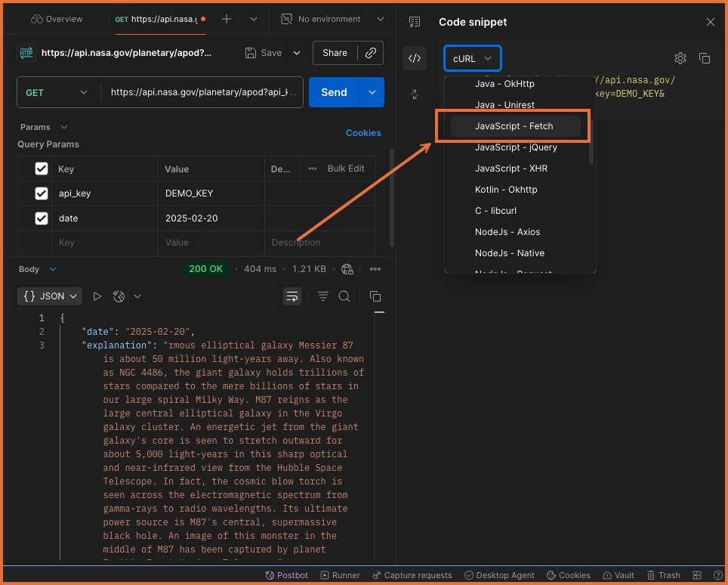This screenshot has height=585, width=728.
Task: Click the 2025-02-20 value cell
Action: click(x=211, y=218)
